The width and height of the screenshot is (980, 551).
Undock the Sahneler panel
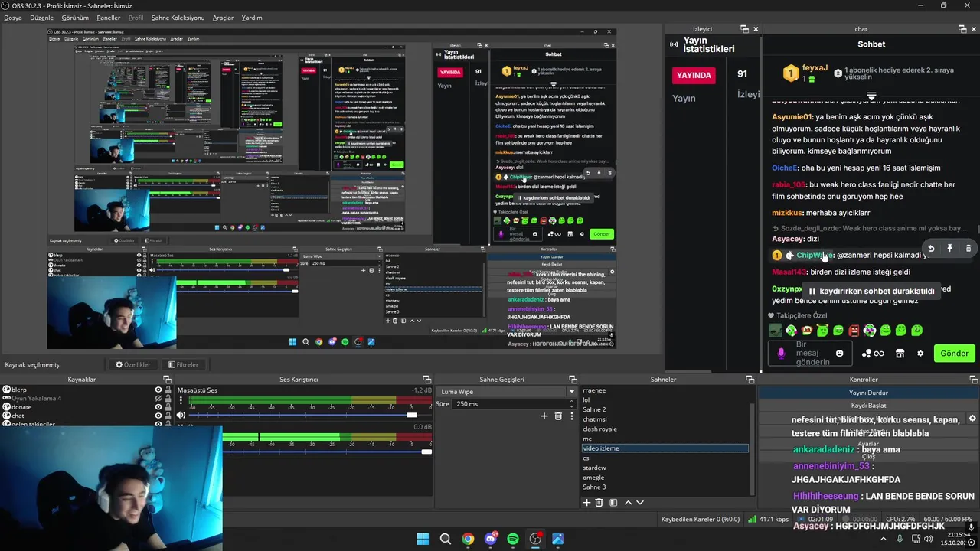coord(749,380)
